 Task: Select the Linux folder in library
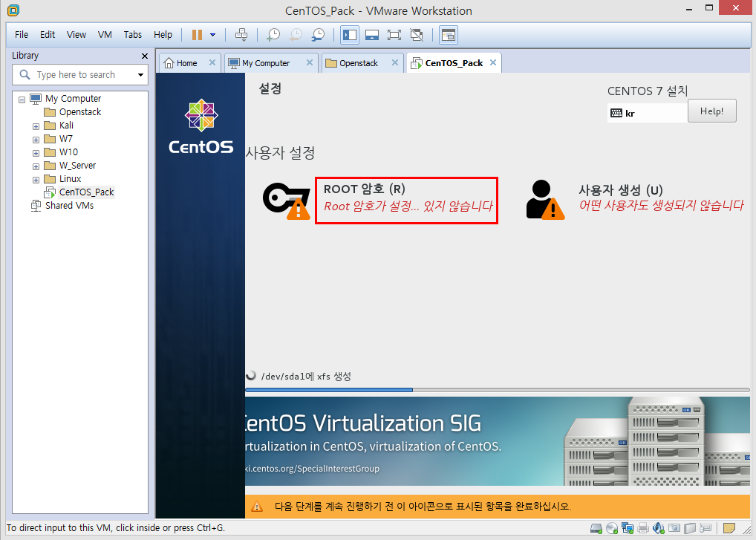coord(62,179)
